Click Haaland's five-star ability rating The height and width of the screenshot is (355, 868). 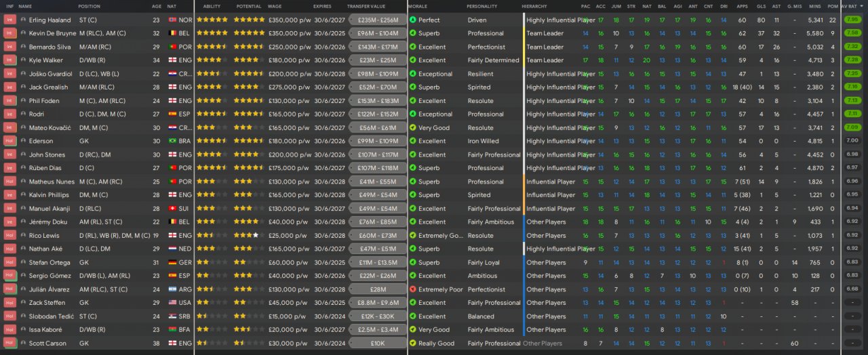pos(212,20)
